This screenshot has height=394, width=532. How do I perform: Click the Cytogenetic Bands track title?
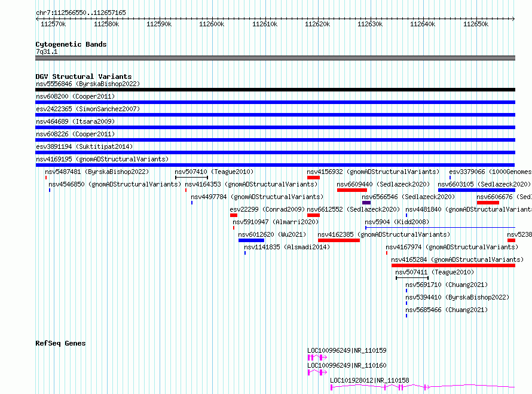(x=71, y=44)
